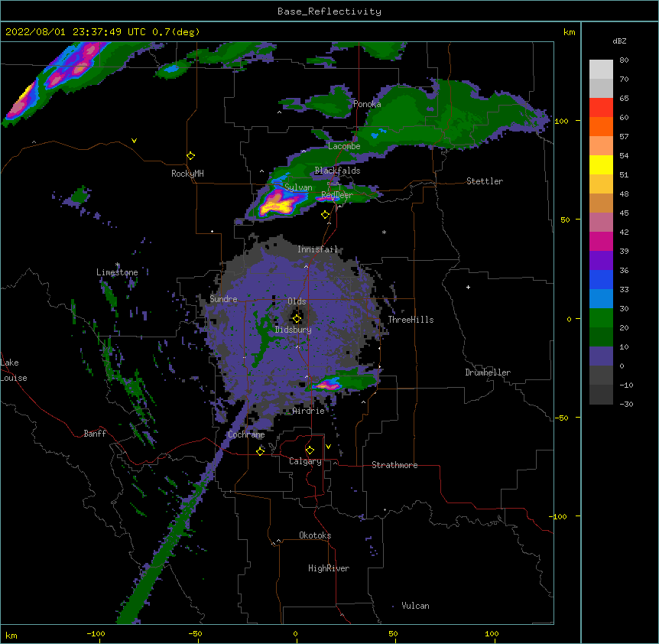Select the Sundre label

223,299
